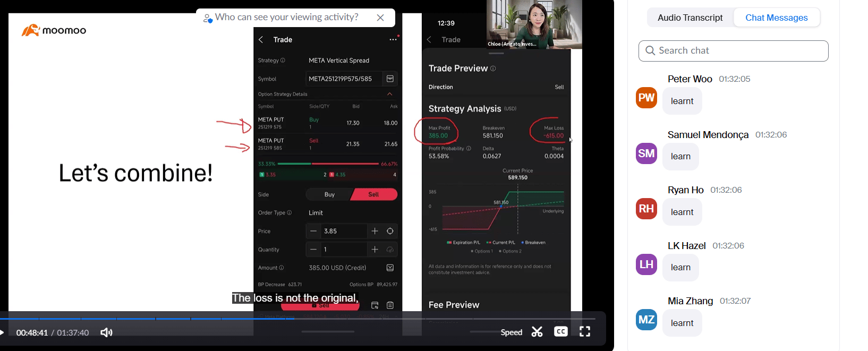Decrease the Quantity with minus button
The height and width of the screenshot is (351, 868).
click(x=313, y=250)
